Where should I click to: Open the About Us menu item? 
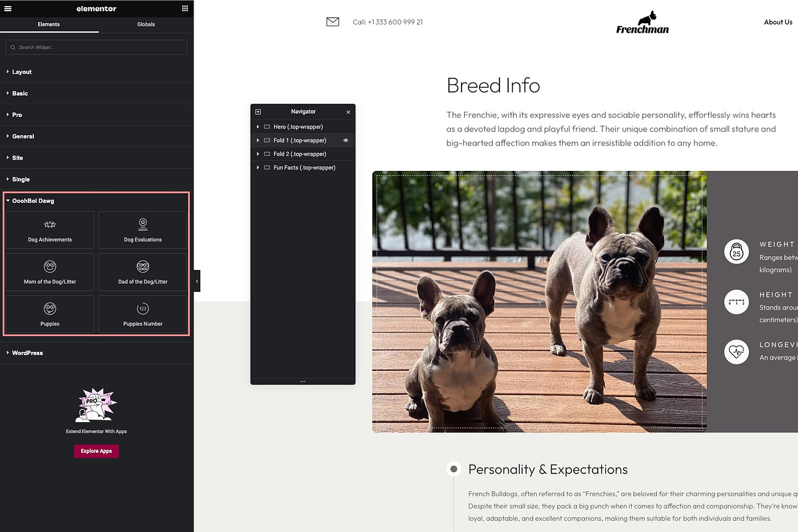coord(778,22)
